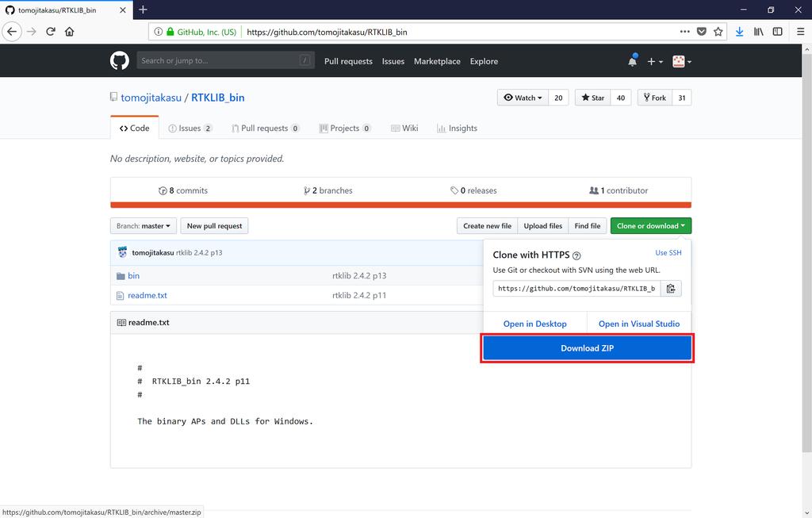Click Issues in the top navigation
This screenshot has width=812, height=518.
coord(393,61)
